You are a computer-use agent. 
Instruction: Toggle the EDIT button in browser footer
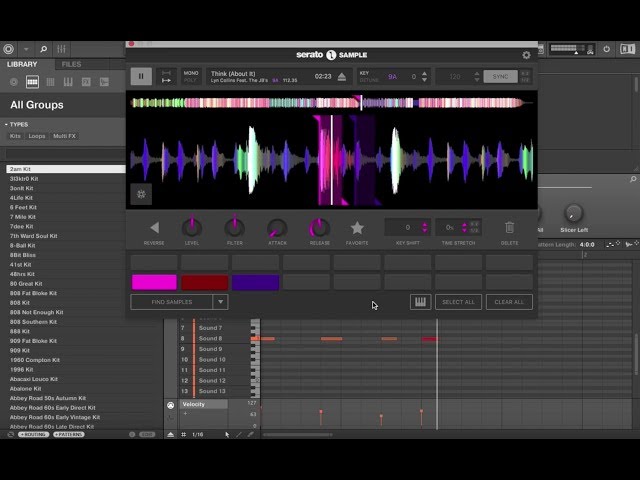point(147,435)
